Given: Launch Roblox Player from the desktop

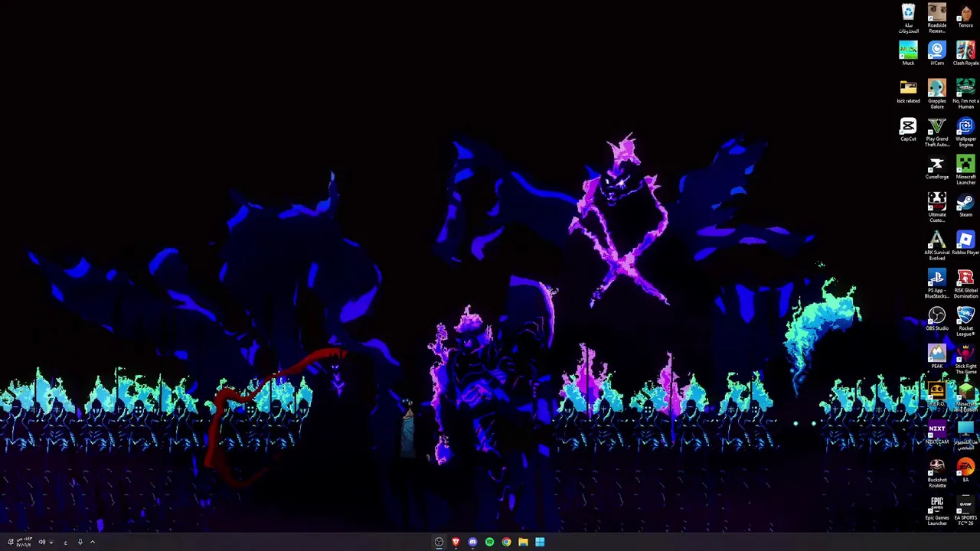Looking at the screenshot, I should point(965,243).
